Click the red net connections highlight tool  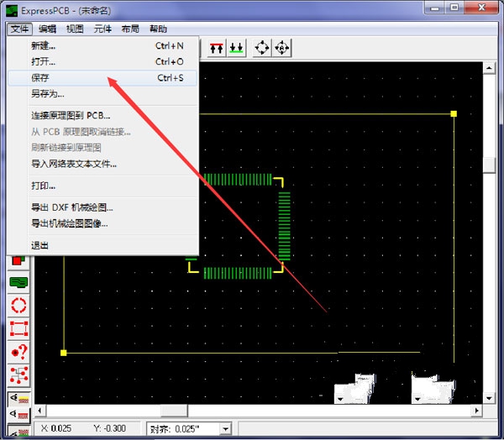tap(18, 375)
